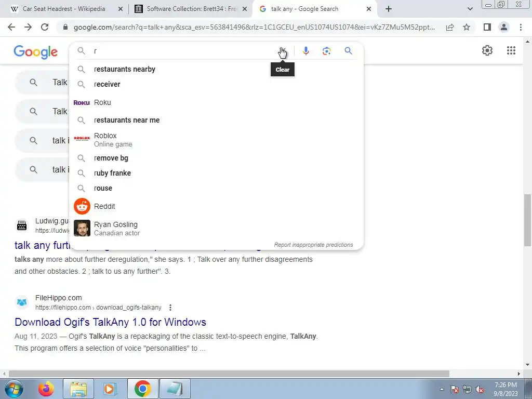Open FileHippo result options three dots
This screenshot has width=532, height=399.
point(170,308)
